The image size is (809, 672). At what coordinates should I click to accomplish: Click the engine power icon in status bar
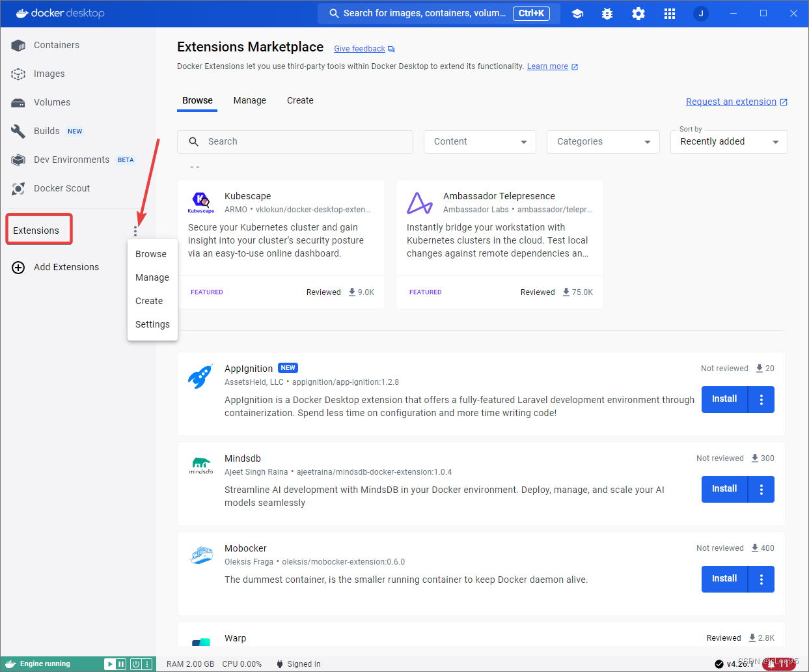[136, 664]
